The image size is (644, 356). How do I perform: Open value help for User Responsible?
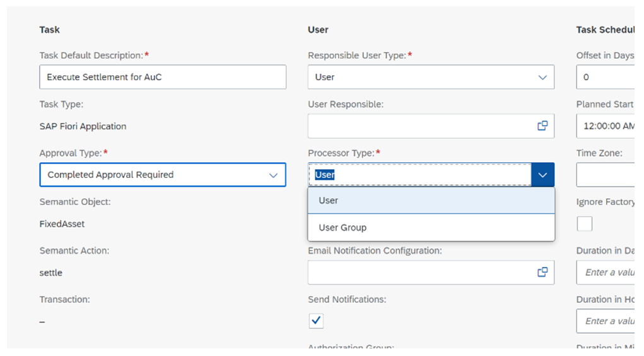tap(542, 126)
